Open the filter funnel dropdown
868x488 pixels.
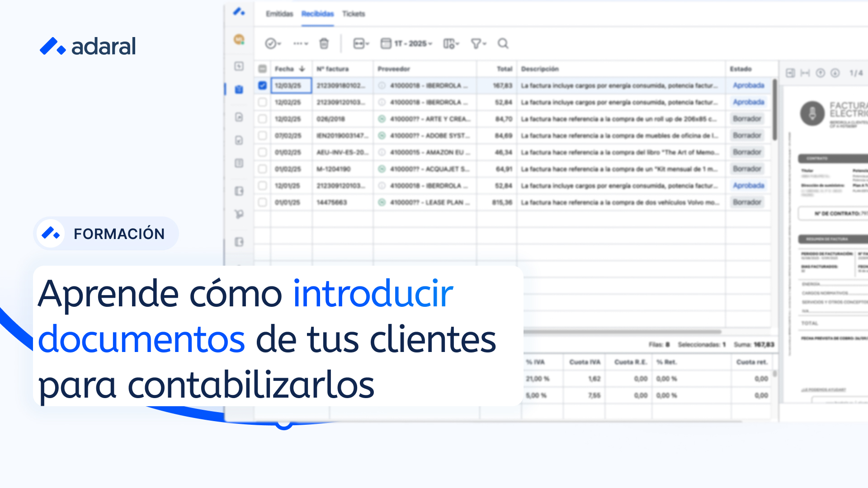click(478, 43)
